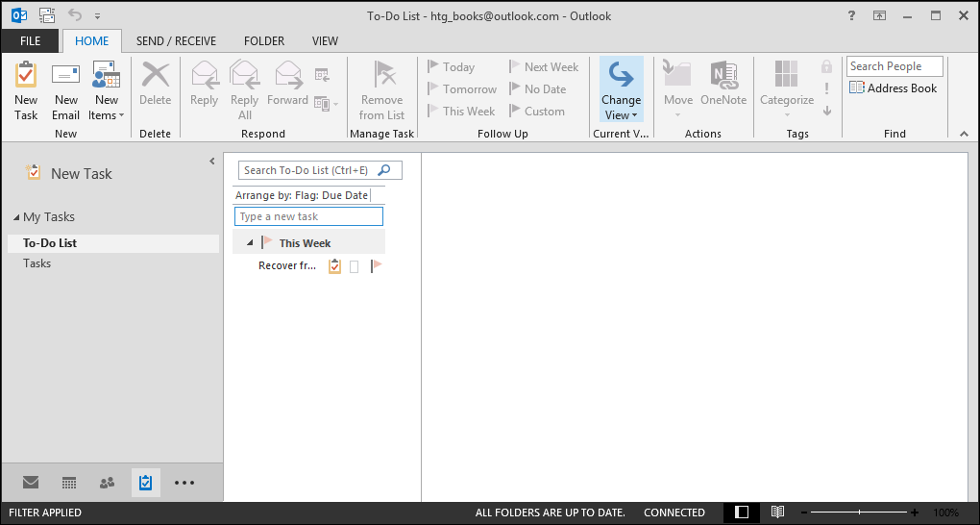Viewport: 980px width, 525px height.
Task: Select the 'Recover fr...' task
Action: (287, 266)
